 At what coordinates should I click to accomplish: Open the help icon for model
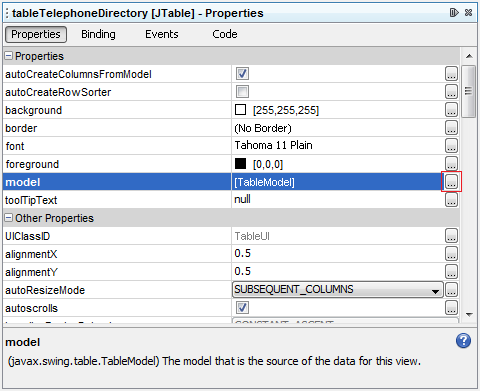pyautogui.click(x=463, y=341)
